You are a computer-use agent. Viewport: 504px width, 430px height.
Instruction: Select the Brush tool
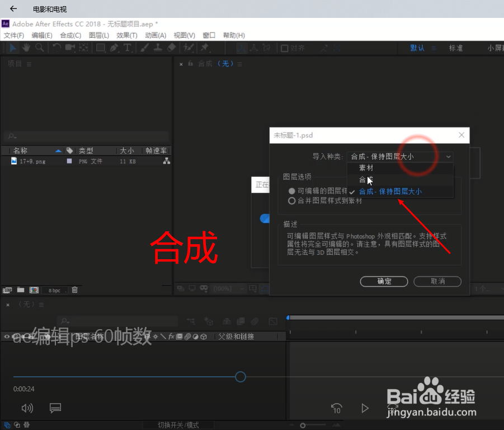144,48
